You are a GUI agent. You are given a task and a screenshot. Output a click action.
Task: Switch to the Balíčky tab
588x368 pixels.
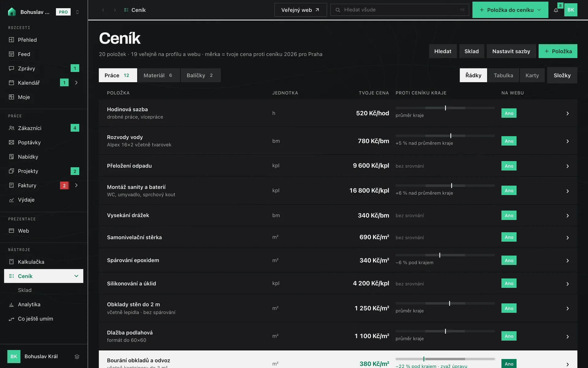(x=201, y=75)
